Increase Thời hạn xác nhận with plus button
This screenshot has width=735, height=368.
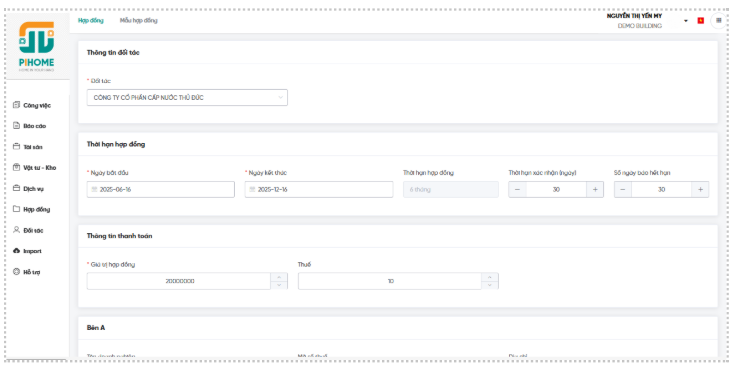pyautogui.click(x=595, y=189)
